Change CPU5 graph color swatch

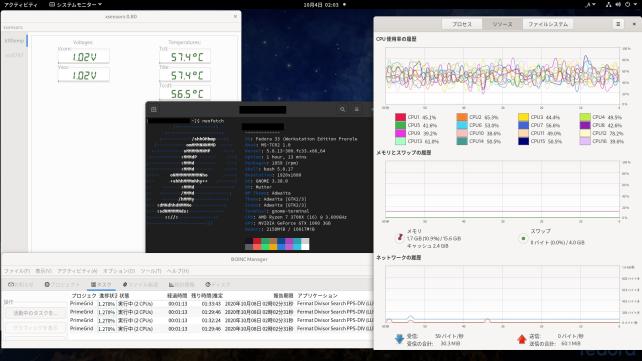click(x=400, y=125)
